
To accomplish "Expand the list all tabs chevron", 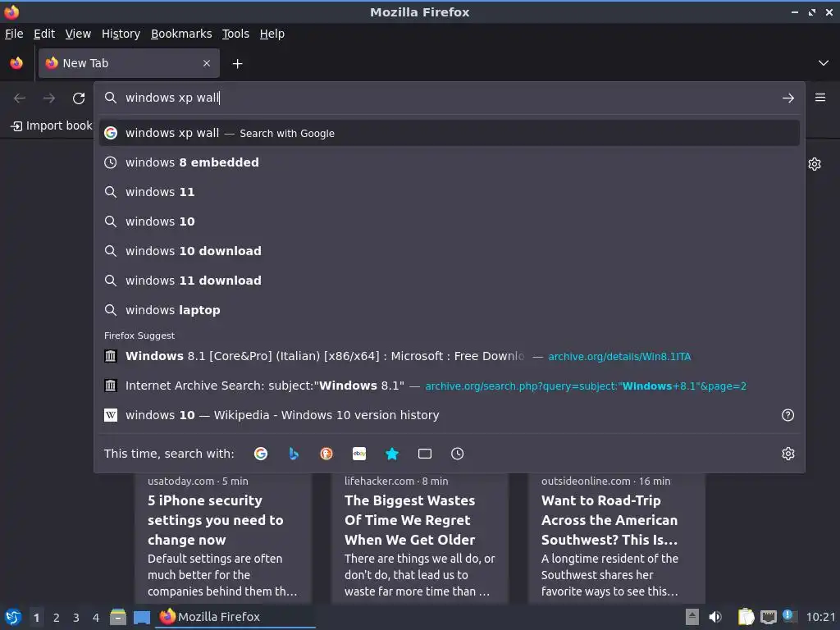I will pos(824,63).
